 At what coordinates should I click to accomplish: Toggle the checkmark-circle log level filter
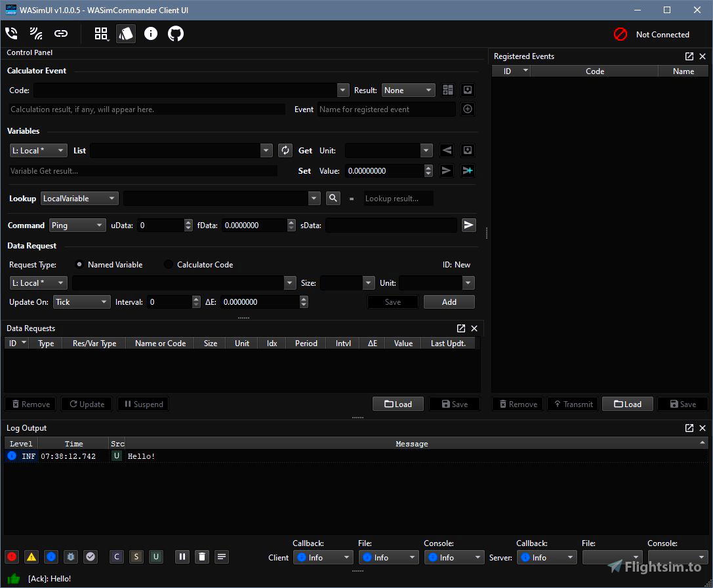click(x=91, y=557)
